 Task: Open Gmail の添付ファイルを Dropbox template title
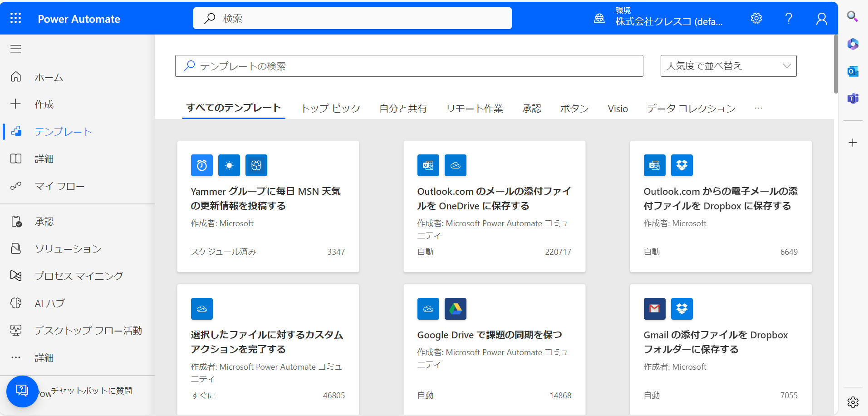coord(716,342)
